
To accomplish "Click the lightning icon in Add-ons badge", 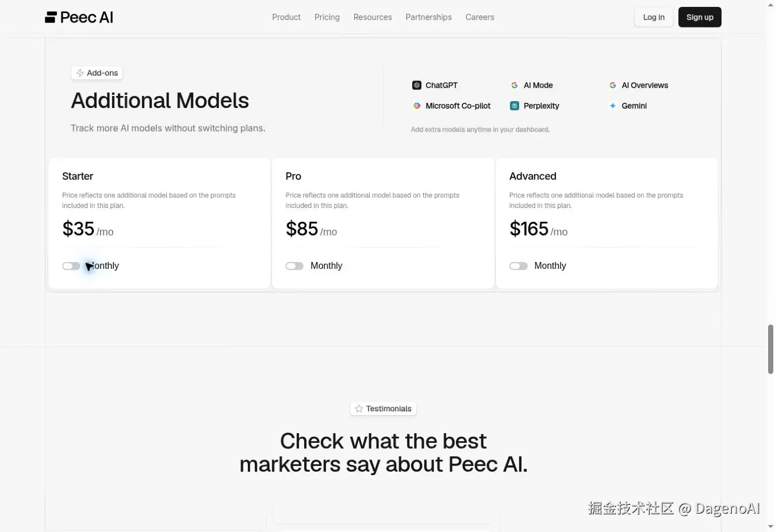I will (x=80, y=73).
